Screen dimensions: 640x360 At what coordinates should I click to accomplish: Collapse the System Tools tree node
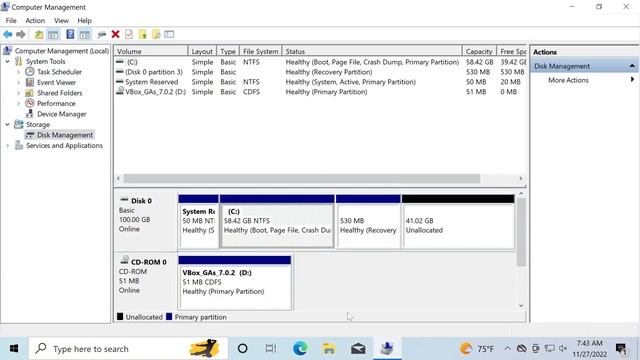(x=7, y=61)
